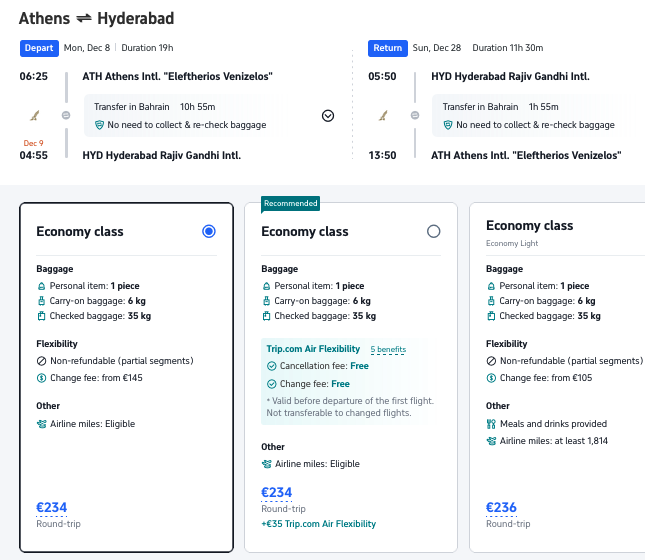Viewport: 645px width, 560px height.
Task: Select the first Economy class fare radio button
Action: coord(208,231)
